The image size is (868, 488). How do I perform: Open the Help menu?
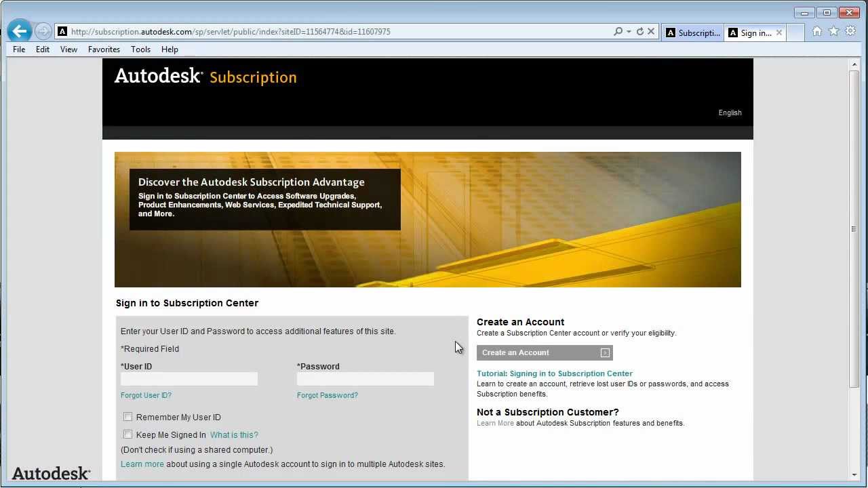point(170,49)
